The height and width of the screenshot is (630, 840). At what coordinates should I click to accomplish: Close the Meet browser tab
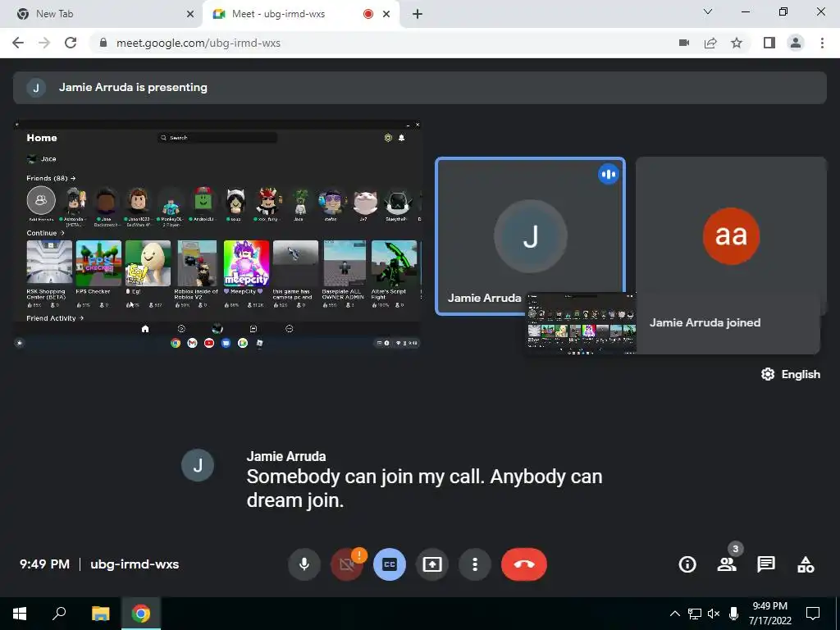386,14
